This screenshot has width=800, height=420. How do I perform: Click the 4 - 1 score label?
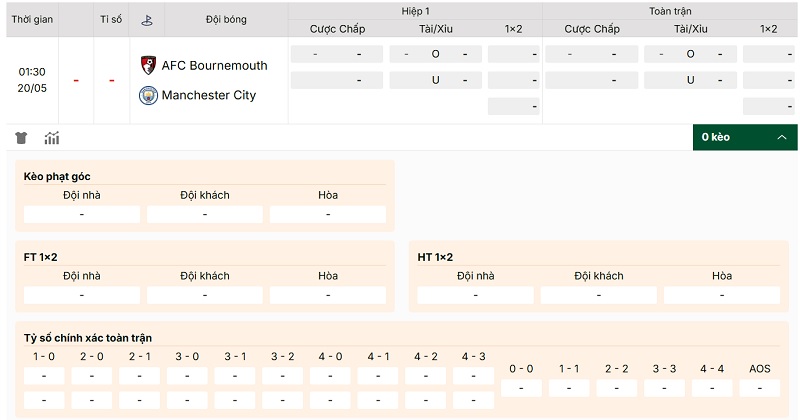point(378,357)
